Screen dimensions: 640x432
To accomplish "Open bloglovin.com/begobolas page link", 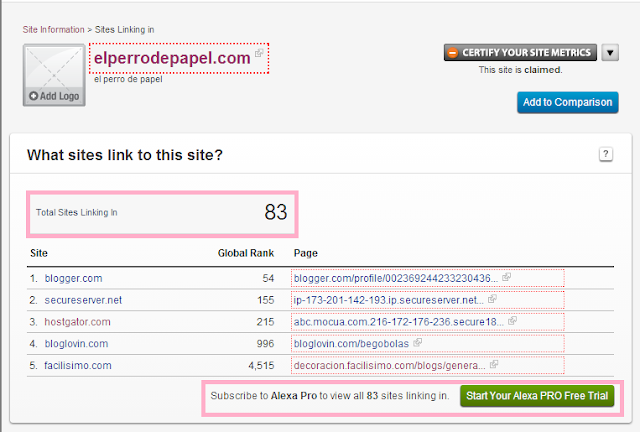I will click(351, 344).
